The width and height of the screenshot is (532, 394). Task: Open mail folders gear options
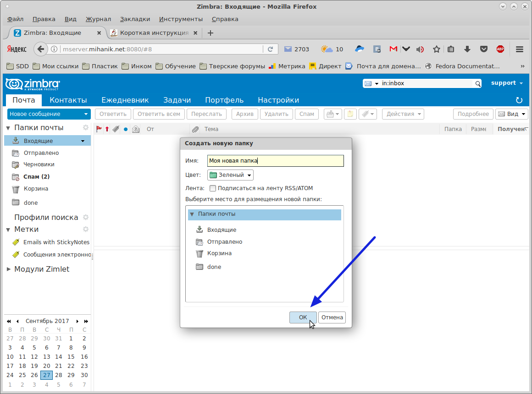85,127
